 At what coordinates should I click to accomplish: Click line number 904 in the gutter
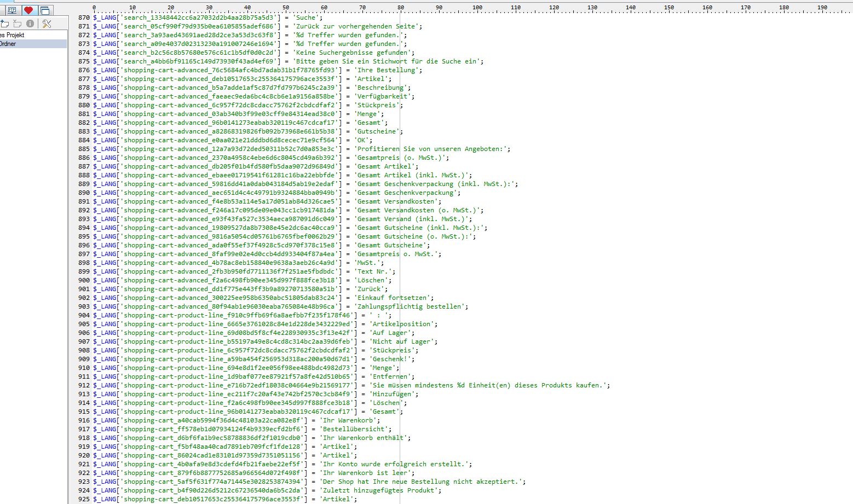point(84,315)
